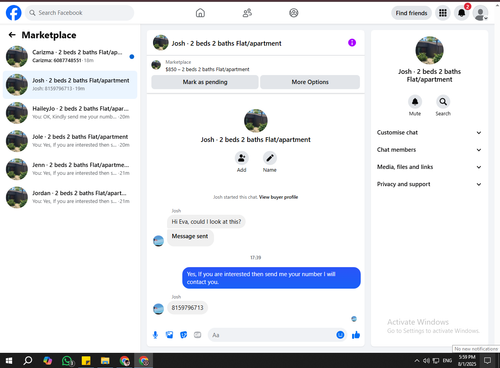Open the Windows Start menu

(x=9, y=361)
